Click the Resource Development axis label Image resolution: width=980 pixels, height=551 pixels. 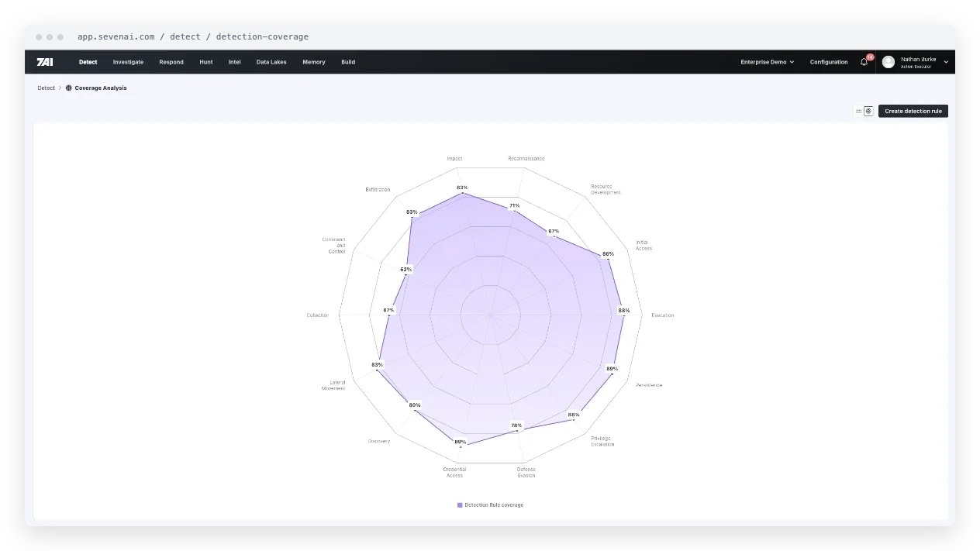606,189
